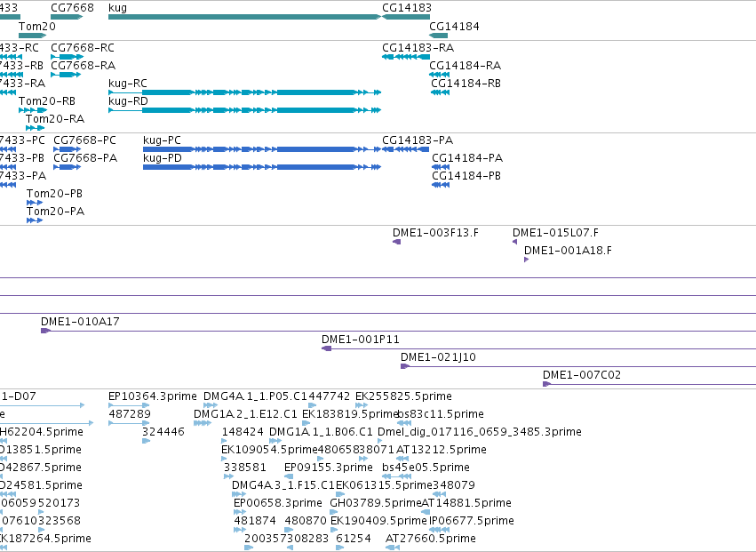Viewport: 756px width, 552px height.
Task: Select the CG14184-PB protein label
Action: click(x=466, y=176)
